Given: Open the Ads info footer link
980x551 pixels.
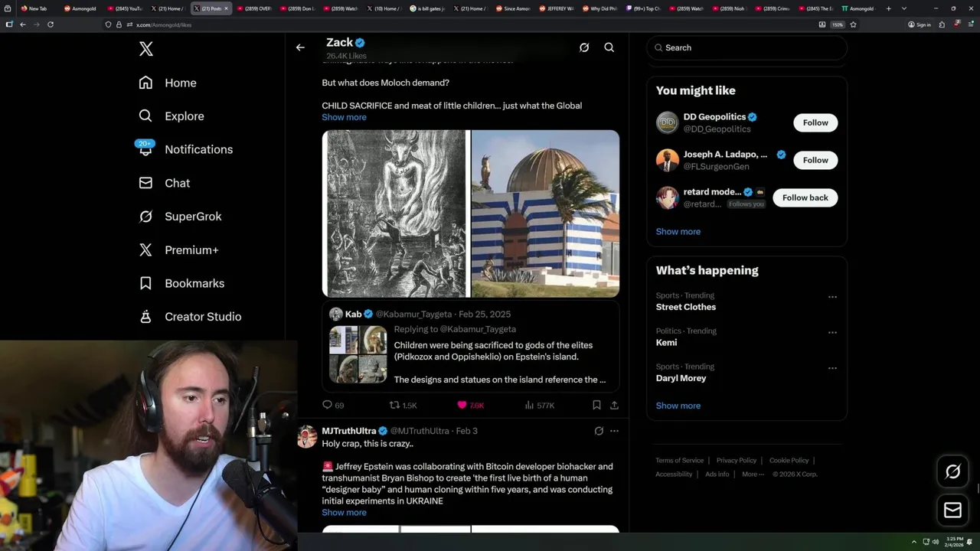Looking at the screenshot, I should coord(717,474).
